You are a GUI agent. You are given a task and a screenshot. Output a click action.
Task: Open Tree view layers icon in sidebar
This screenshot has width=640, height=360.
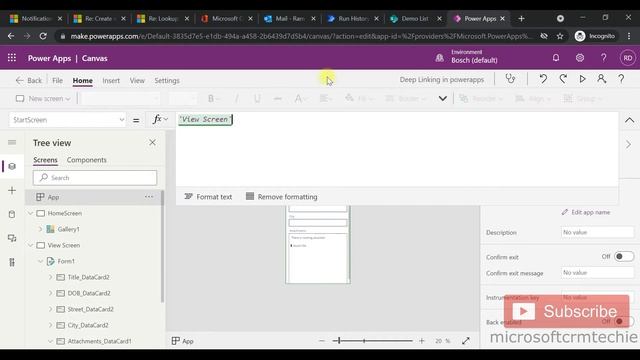click(x=12, y=166)
